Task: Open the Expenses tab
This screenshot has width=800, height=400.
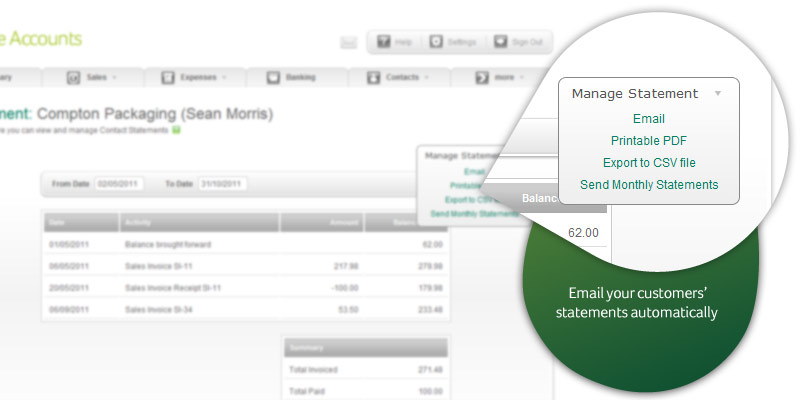Action: pyautogui.click(x=195, y=78)
